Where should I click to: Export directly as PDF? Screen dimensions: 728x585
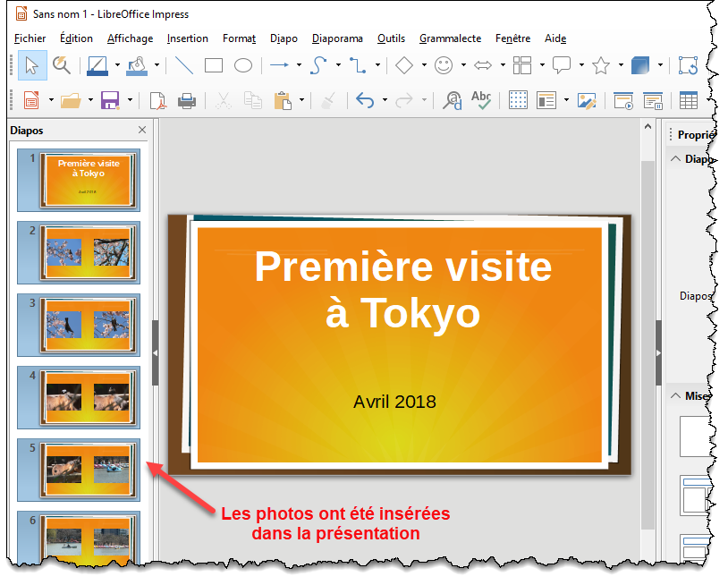pos(157,100)
